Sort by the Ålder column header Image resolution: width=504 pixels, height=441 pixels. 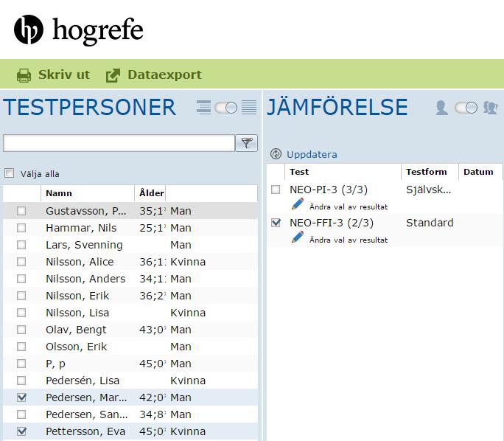pos(150,193)
